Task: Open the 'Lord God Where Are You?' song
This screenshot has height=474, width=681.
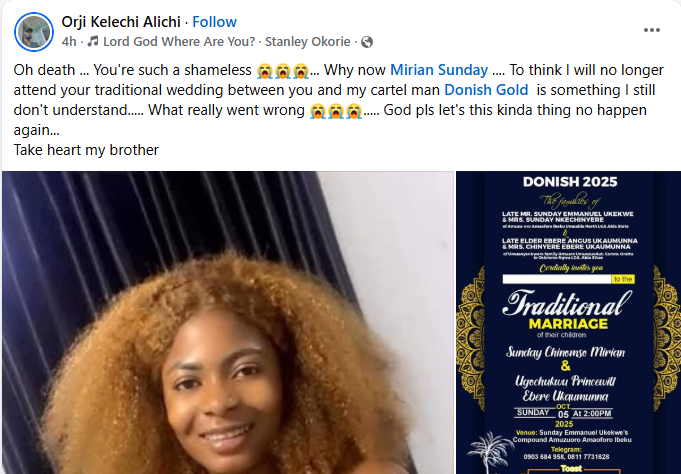Action: [x=179, y=42]
